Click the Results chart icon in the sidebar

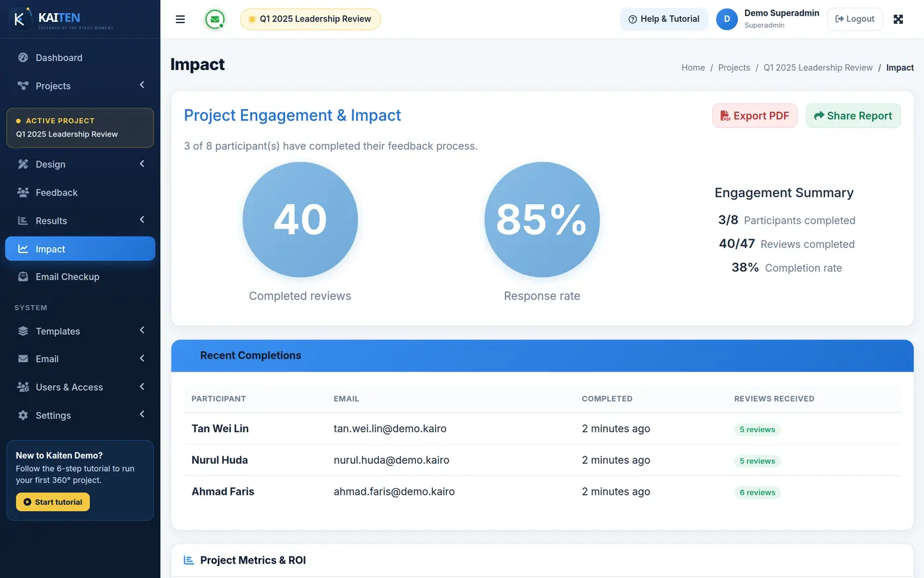point(23,221)
